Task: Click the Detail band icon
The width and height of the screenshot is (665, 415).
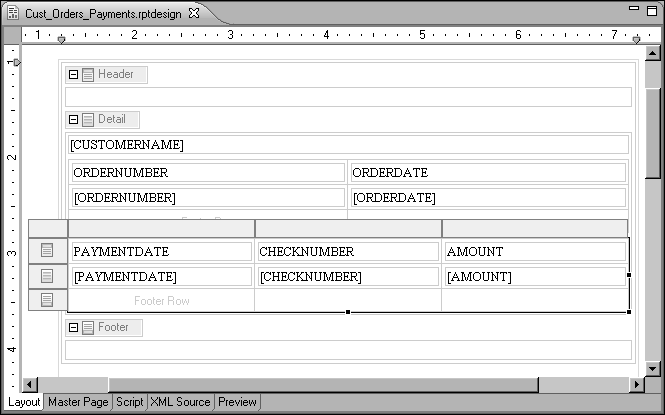Action: [x=88, y=120]
